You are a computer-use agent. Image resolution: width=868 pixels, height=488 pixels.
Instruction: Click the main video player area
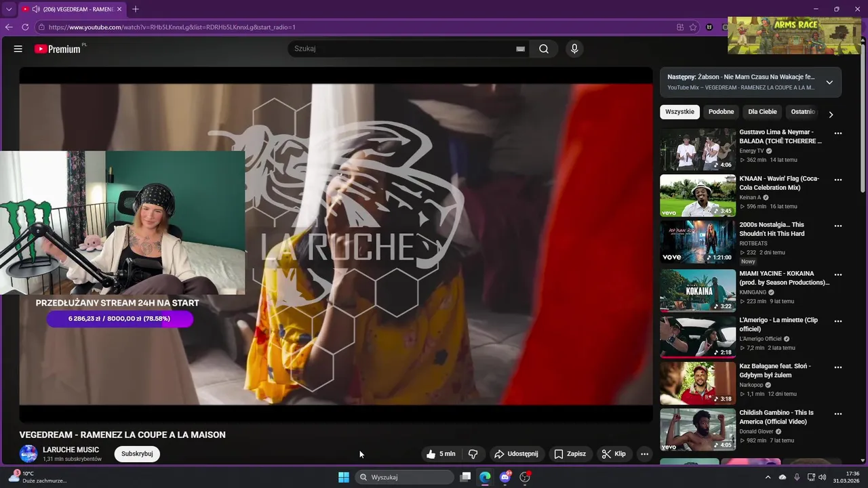[336, 244]
